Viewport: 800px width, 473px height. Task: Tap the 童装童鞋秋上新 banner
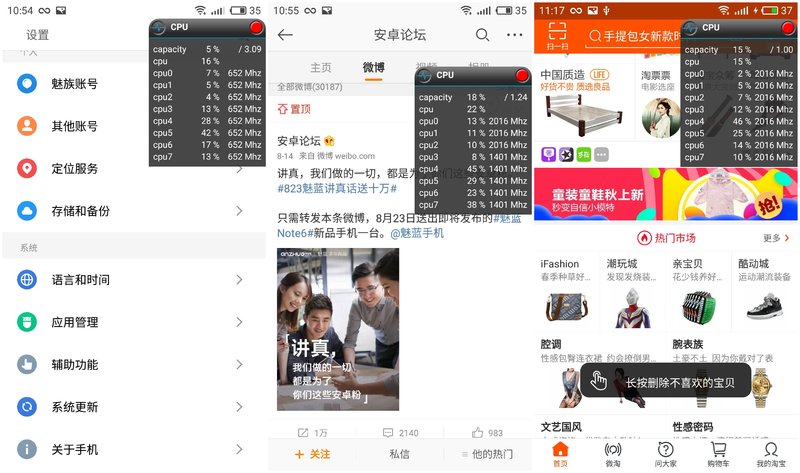665,194
